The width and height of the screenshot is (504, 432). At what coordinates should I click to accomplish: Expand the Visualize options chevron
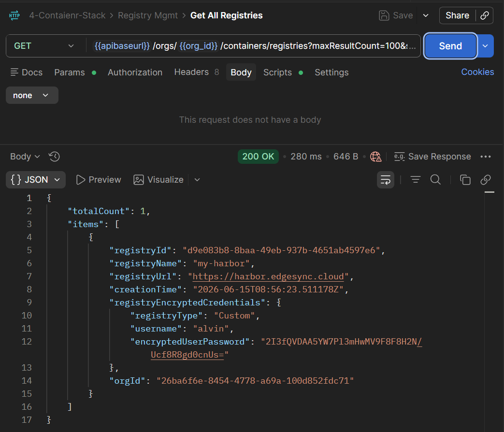click(197, 180)
